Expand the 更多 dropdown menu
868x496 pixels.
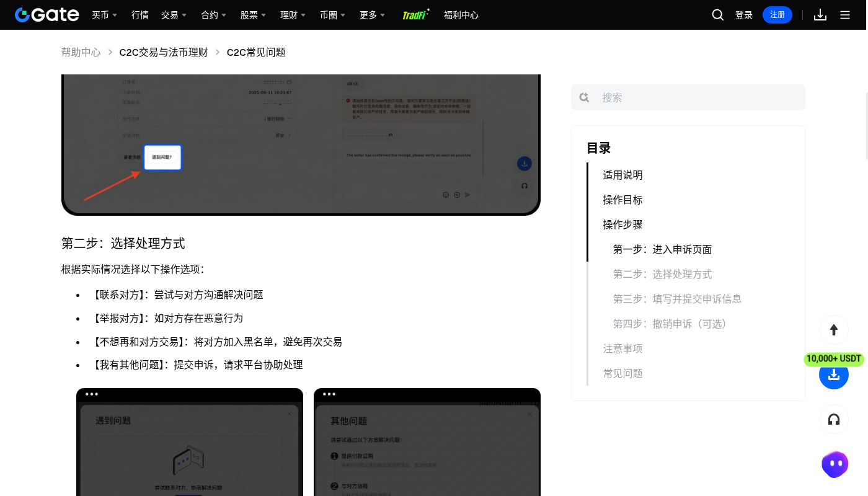click(372, 15)
